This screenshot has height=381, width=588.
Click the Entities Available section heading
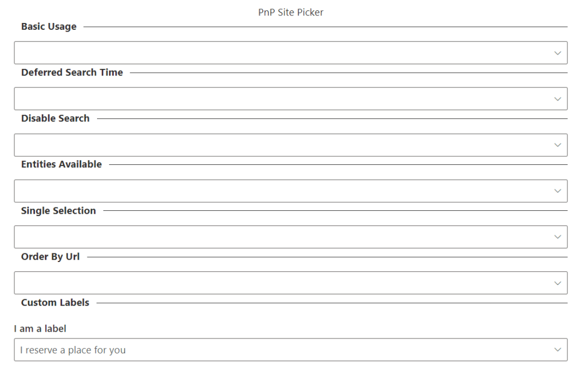click(61, 164)
